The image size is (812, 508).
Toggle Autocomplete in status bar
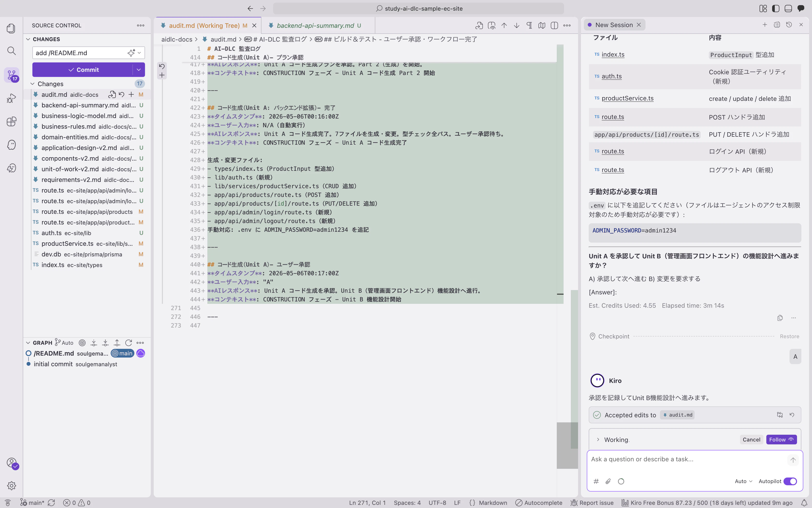click(539, 503)
